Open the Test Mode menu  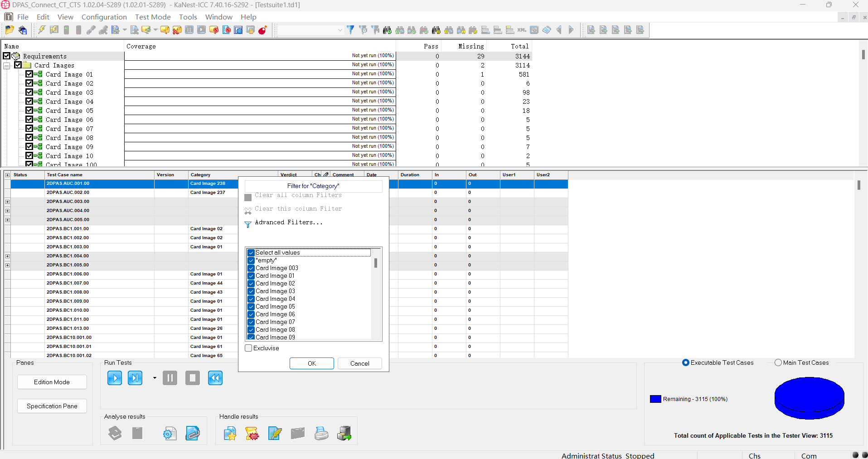[x=153, y=17]
